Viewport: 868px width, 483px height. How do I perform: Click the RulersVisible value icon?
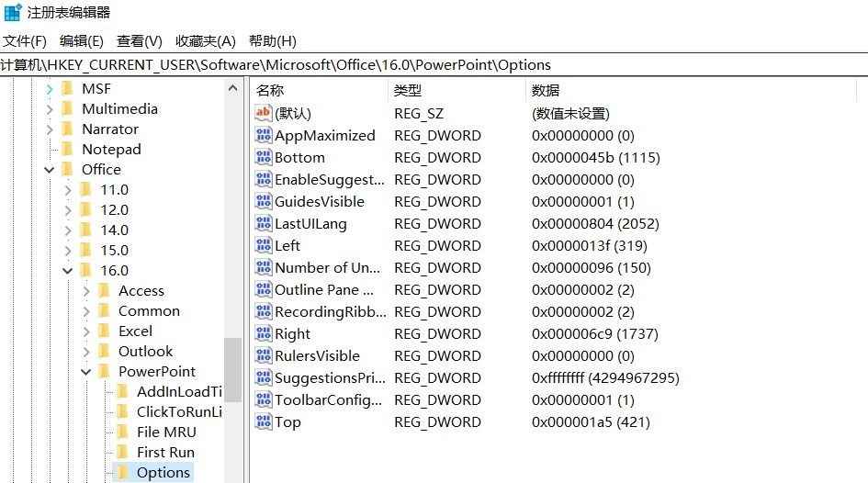coord(263,355)
